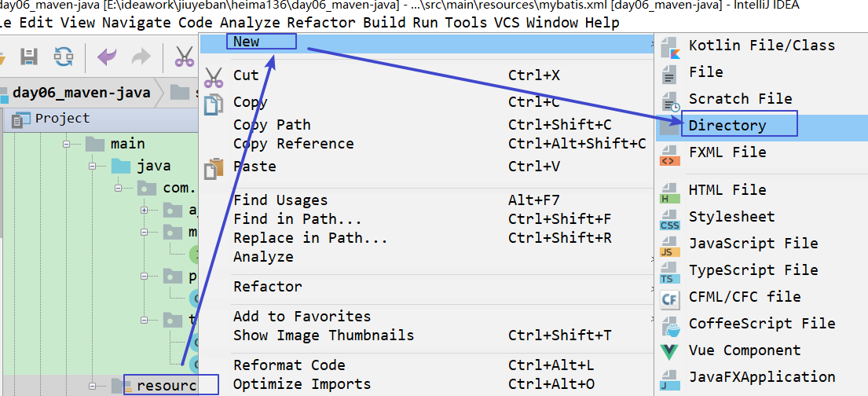This screenshot has height=396, width=868.
Task: Click Reformat Code in context menu
Action: pyautogui.click(x=289, y=365)
